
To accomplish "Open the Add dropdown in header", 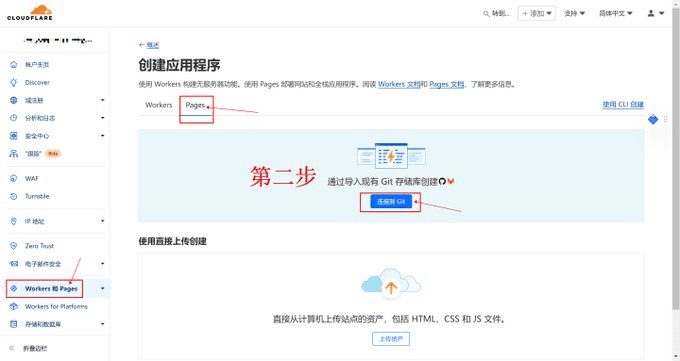I will point(537,13).
